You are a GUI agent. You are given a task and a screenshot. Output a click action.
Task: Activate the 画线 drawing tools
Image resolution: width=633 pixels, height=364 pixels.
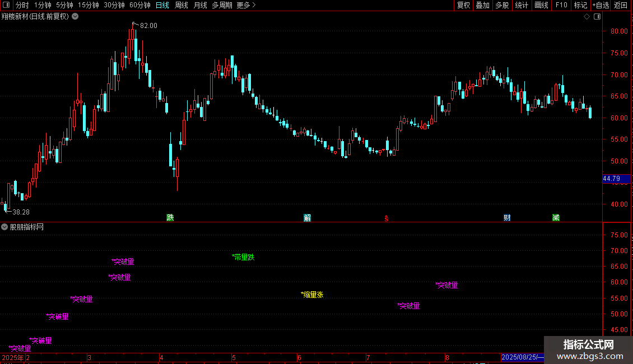(x=541, y=5)
